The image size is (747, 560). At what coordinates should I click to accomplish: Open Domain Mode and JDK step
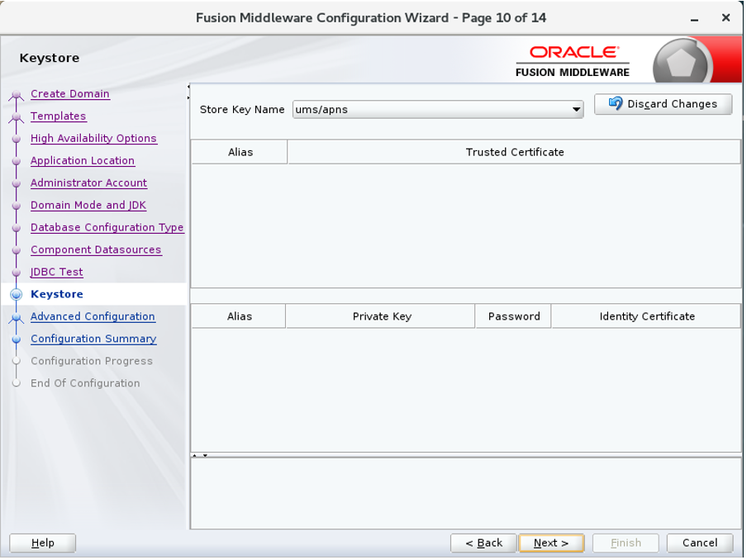(x=88, y=205)
